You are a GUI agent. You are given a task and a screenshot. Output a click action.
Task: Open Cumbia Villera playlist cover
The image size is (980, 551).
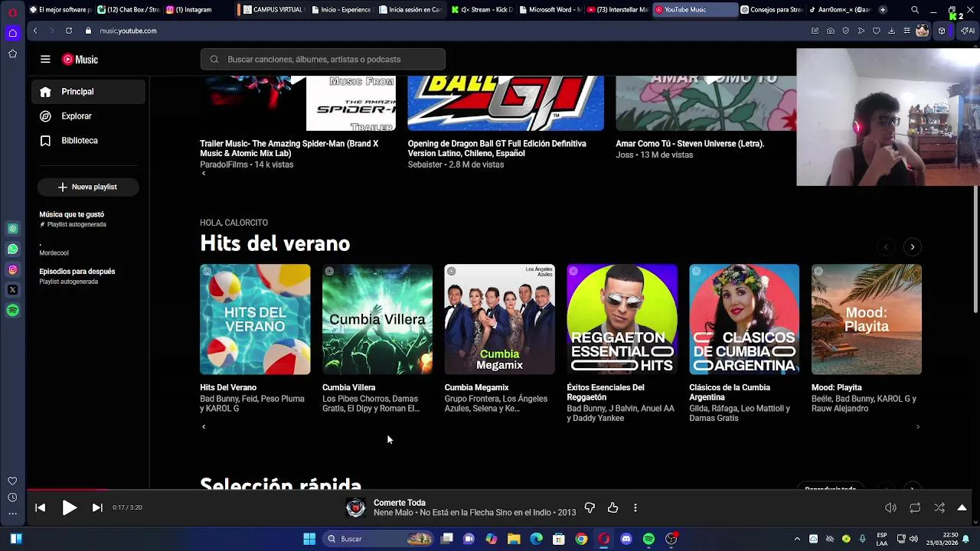coord(377,319)
